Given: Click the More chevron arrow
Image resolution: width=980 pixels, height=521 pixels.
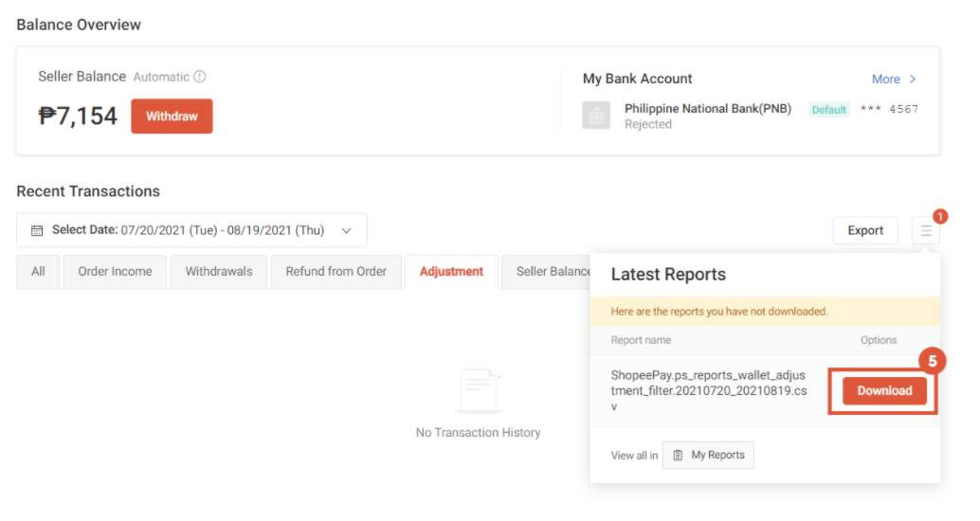Looking at the screenshot, I should click(x=913, y=80).
